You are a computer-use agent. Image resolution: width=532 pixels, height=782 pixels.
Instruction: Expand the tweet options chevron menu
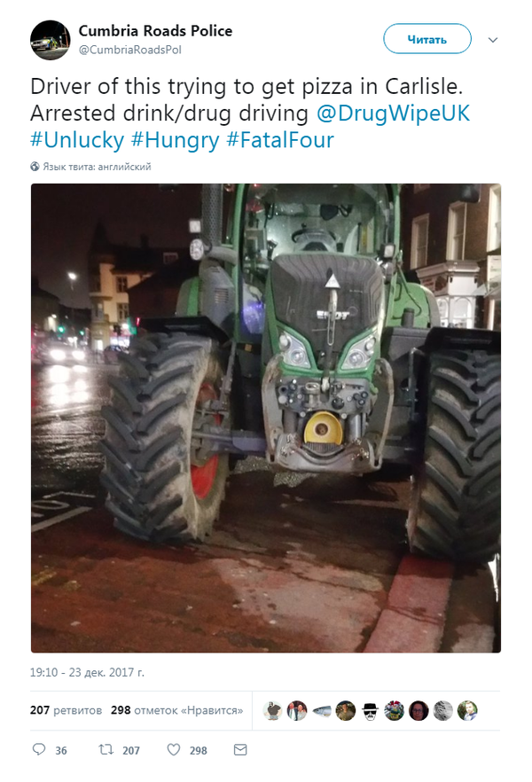(493, 40)
